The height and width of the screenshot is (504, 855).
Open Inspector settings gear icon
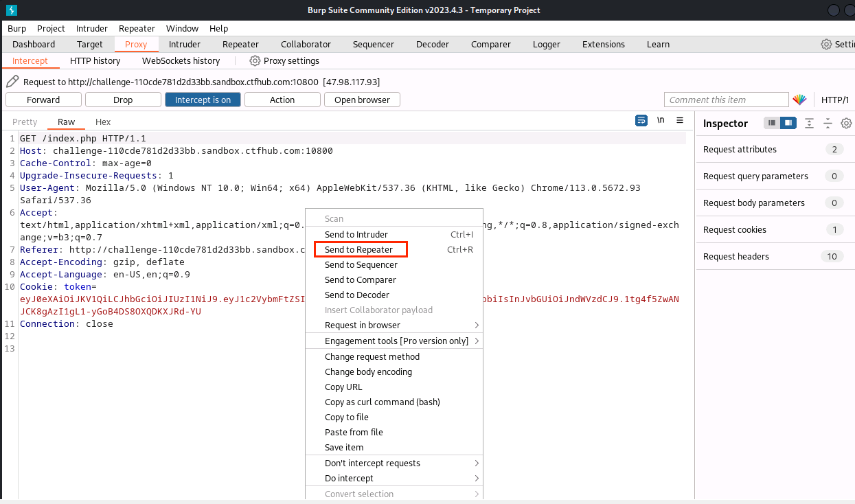coord(846,123)
